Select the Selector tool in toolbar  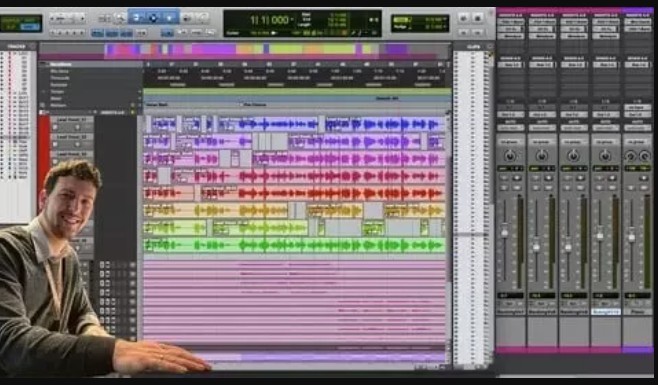click(x=153, y=18)
